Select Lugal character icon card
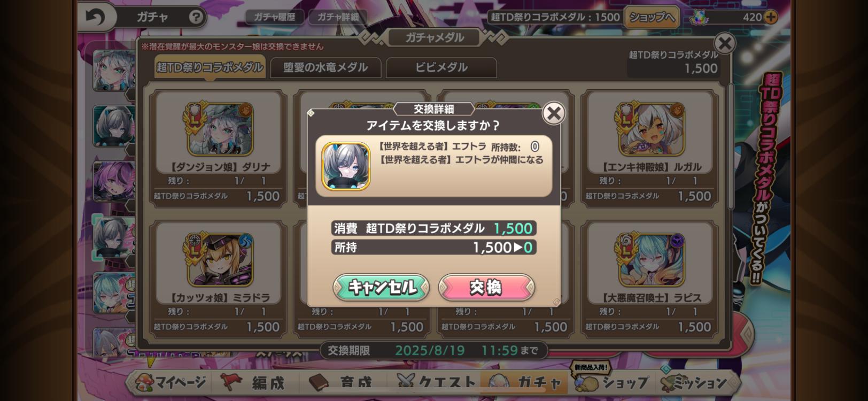 pos(651,129)
